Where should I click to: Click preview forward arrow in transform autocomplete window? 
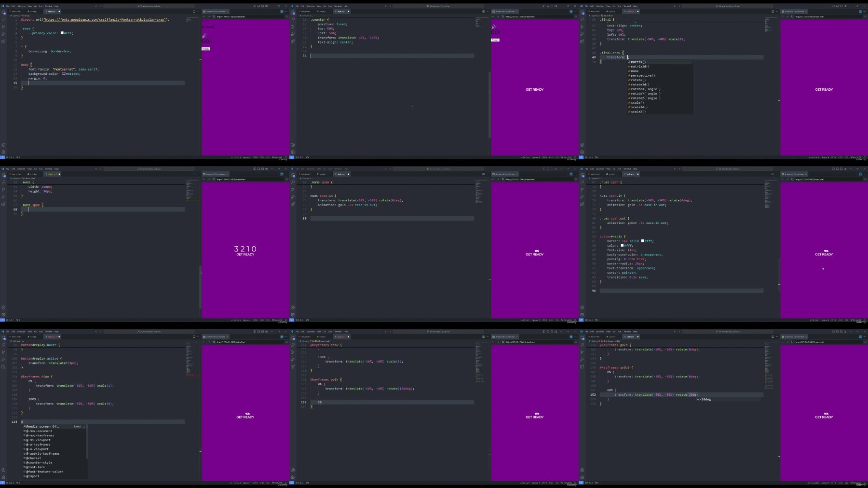coord(787,16)
